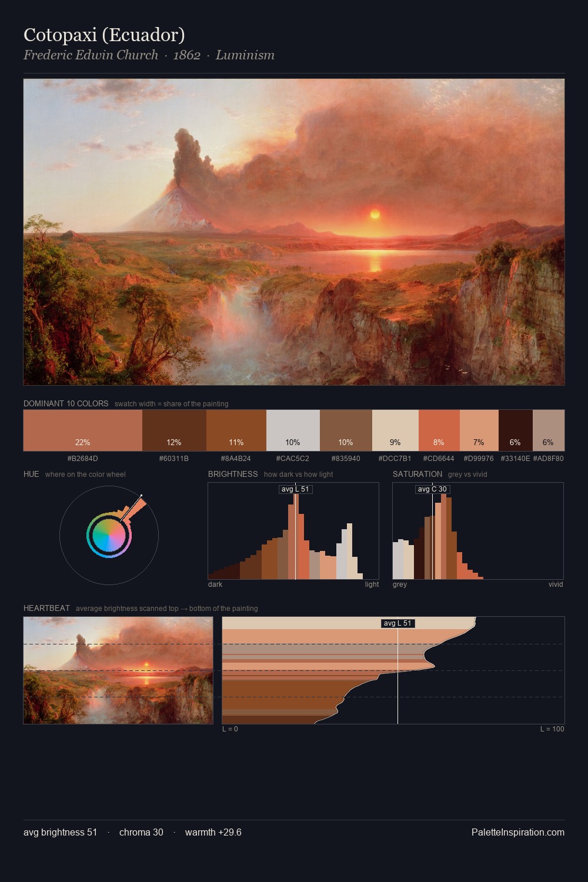Click the 'avg L 51' brightness histogram label

click(295, 489)
